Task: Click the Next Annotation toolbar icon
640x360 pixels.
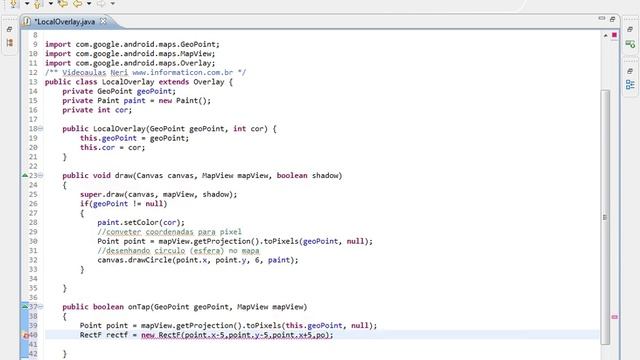Action: point(13,4)
